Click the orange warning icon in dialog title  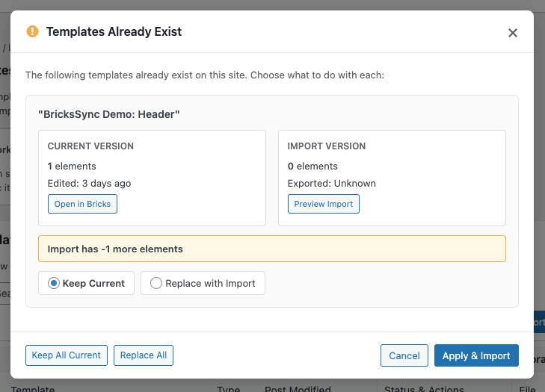point(32,31)
